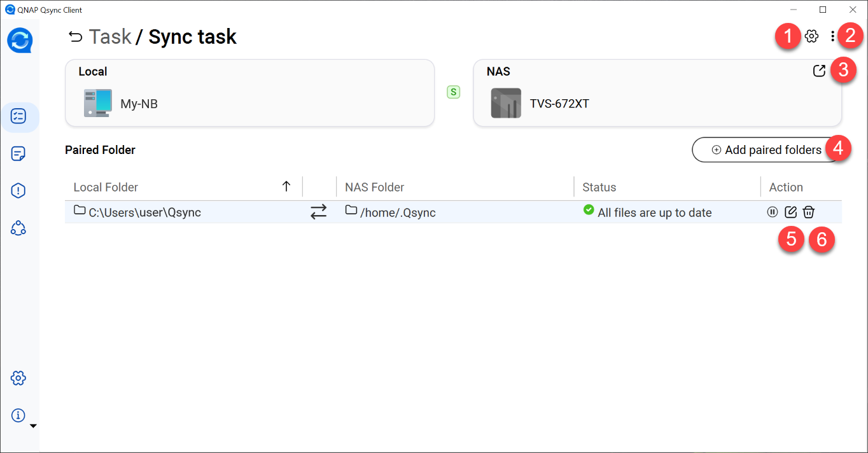Open app settings gear in sidebar
The height and width of the screenshot is (453, 868).
pos(19,378)
